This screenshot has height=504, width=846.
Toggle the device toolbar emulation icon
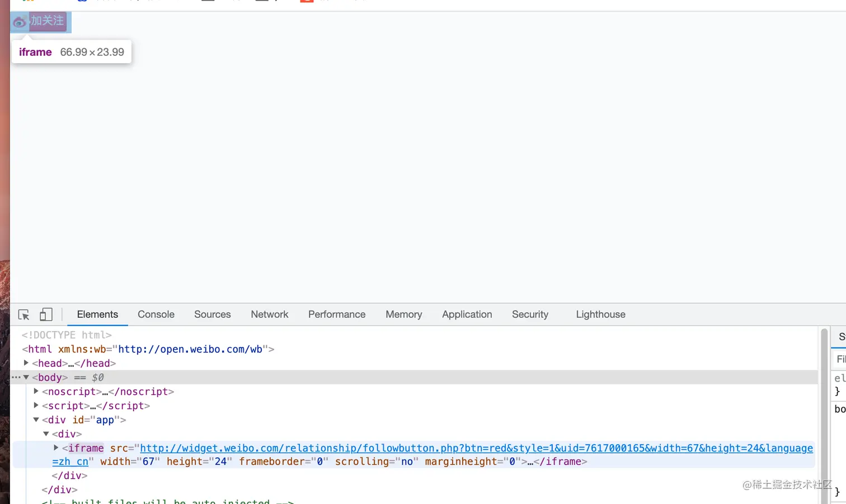point(46,314)
